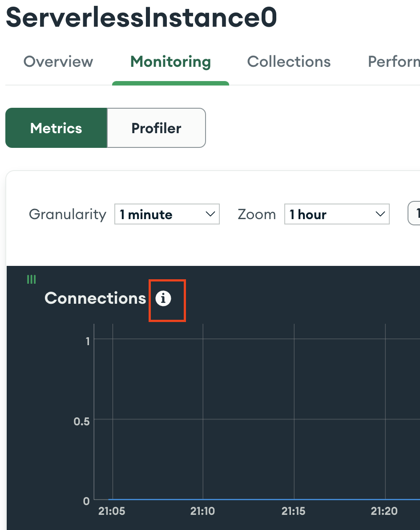Click the Granularity text label
The width and height of the screenshot is (420, 530).
67,214
